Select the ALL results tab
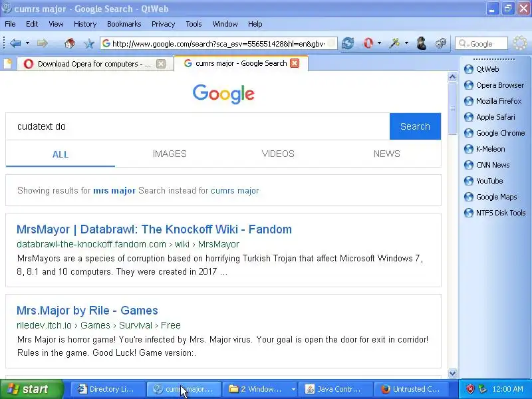The height and width of the screenshot is (399, 532). coord(61,154)
